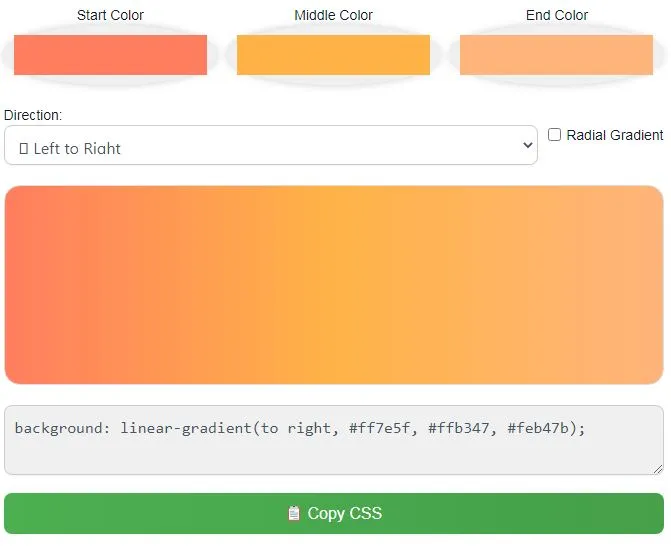The image size is (671, 546).
Task: Click the Radial Gradient label text
Action: (x=615, y=135)
